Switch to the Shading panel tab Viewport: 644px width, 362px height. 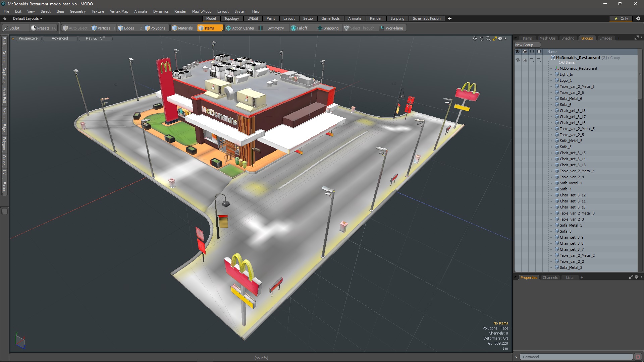[x=568, y=38]
